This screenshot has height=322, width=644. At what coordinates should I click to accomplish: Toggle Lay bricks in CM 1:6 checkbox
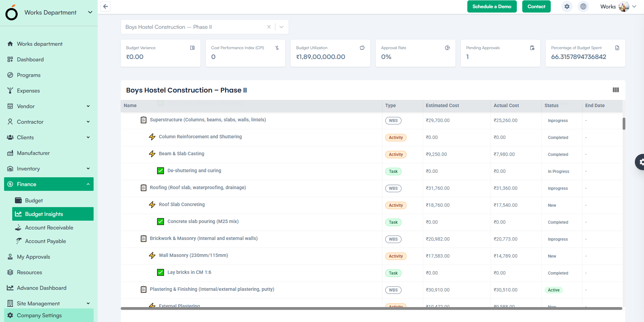click(x=160, y=273)
